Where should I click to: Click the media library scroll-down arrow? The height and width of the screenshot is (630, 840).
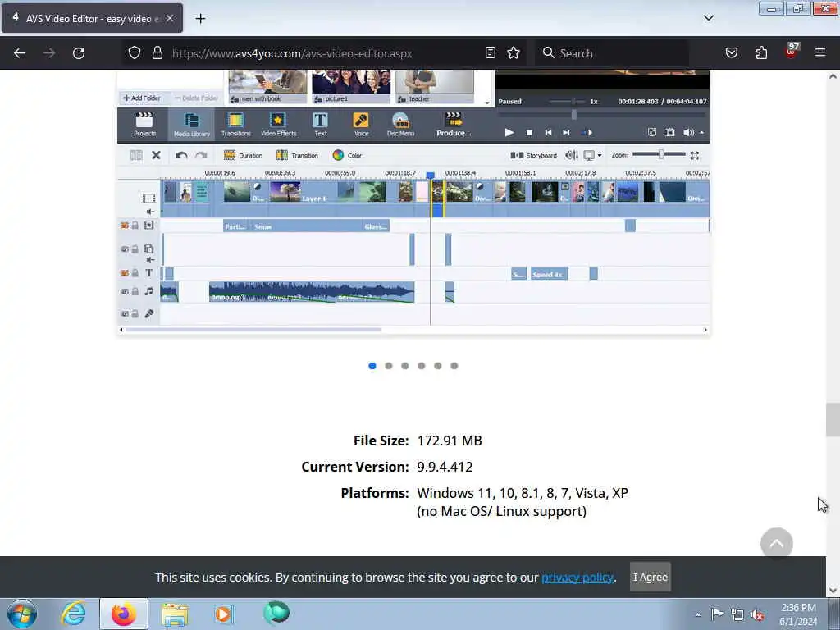pos(487,103)
